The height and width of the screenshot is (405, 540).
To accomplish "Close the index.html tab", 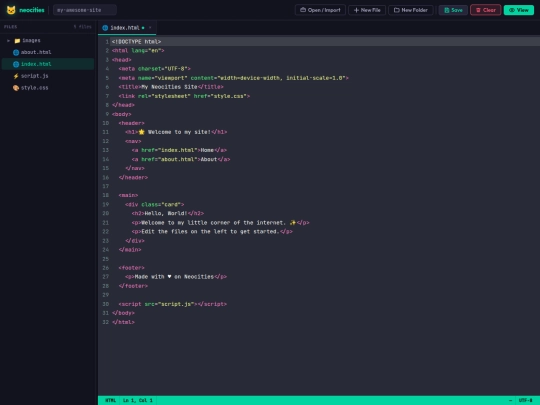I will pyautogui.click(x=150, y=28).
